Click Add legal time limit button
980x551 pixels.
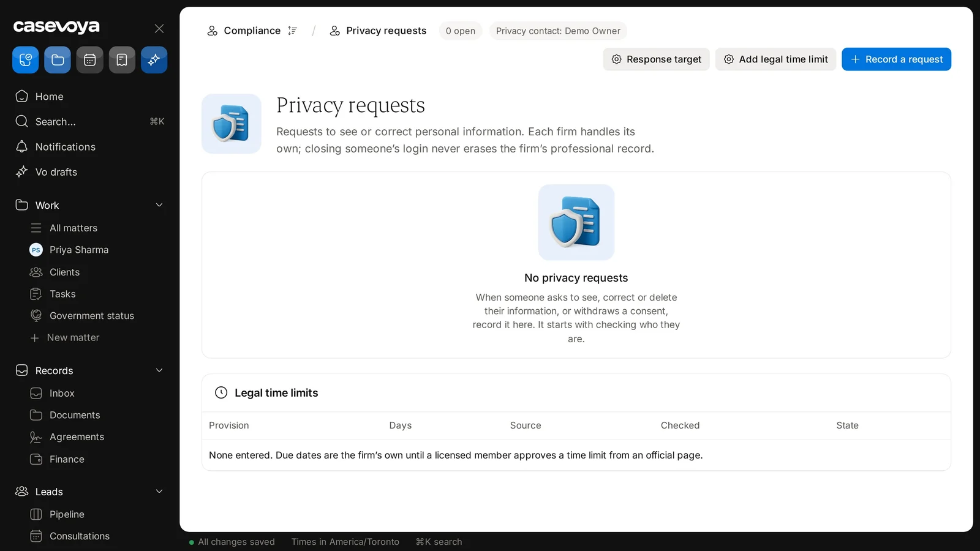775,59
